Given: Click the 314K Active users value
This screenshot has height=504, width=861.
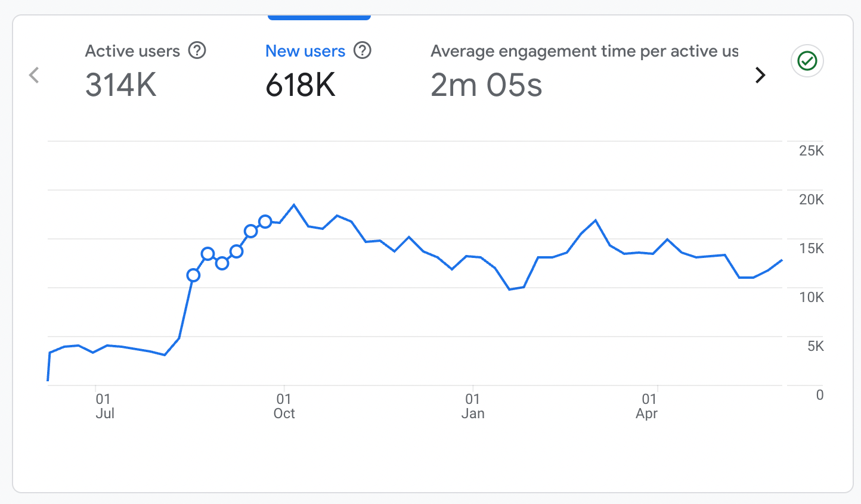Looking at the screenshot, I should click(121, 85).
